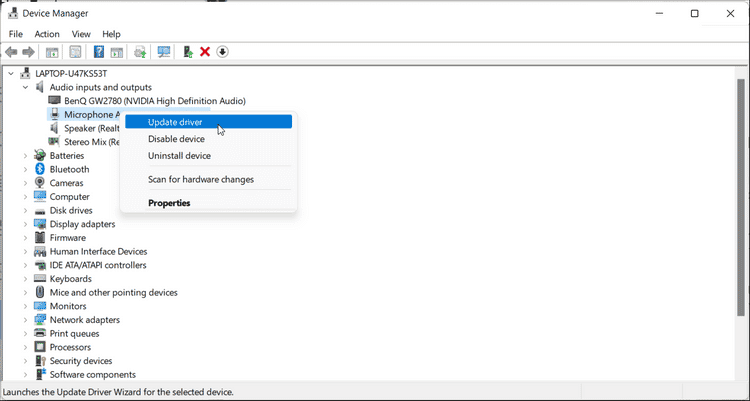Click the Back arrow toolbar icon
750x401 pixels.
[11, 52]
